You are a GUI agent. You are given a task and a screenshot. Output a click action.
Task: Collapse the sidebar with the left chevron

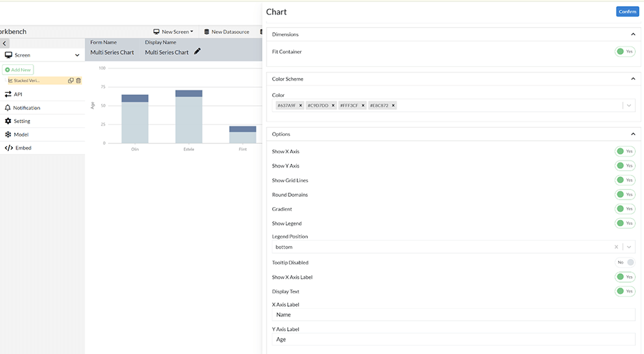[x=5, y=43]
